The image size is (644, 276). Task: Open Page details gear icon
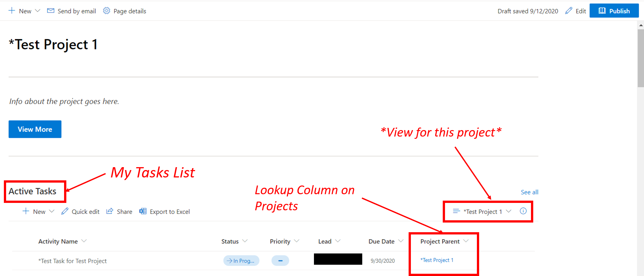tap(107, 11)
